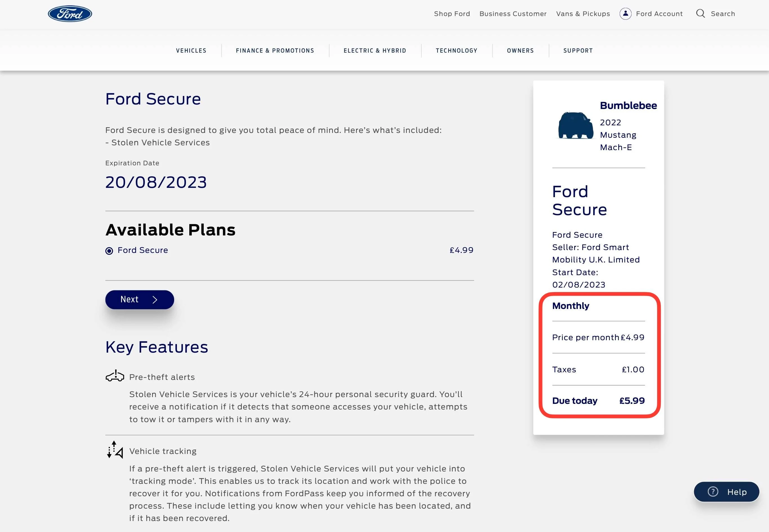
Task: Click the Mustang Mach-E vehicle image
Action: pos(576,125)
